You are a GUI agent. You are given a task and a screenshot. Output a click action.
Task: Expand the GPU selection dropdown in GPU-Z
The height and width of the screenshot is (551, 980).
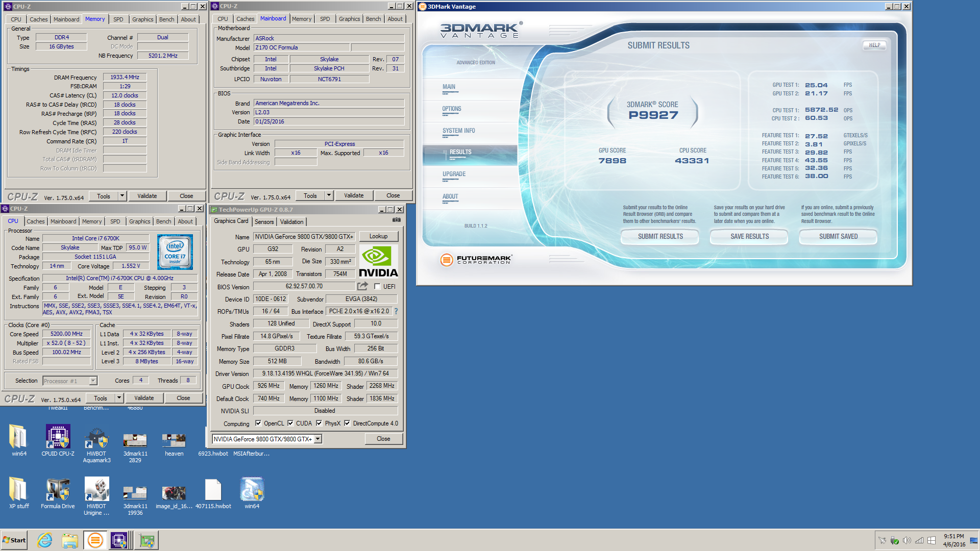(318, 439)
